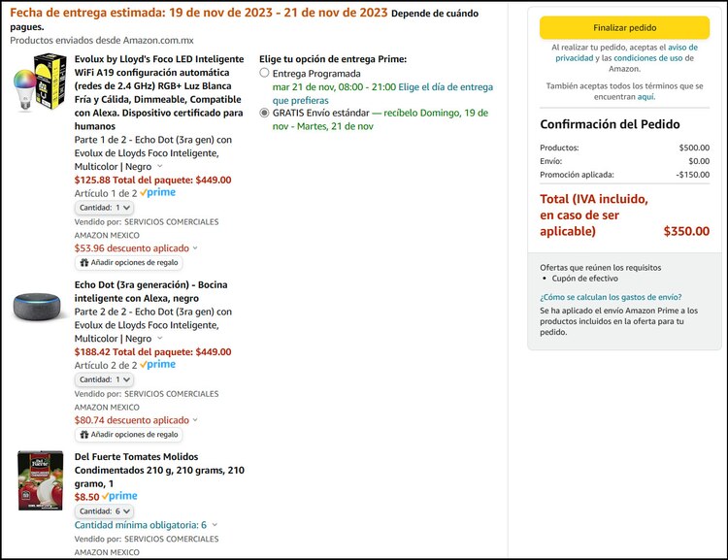Follow the 'aquí' terms link
Image resolution: width=728 pixels, height=560 pixels.
(645, 97)
